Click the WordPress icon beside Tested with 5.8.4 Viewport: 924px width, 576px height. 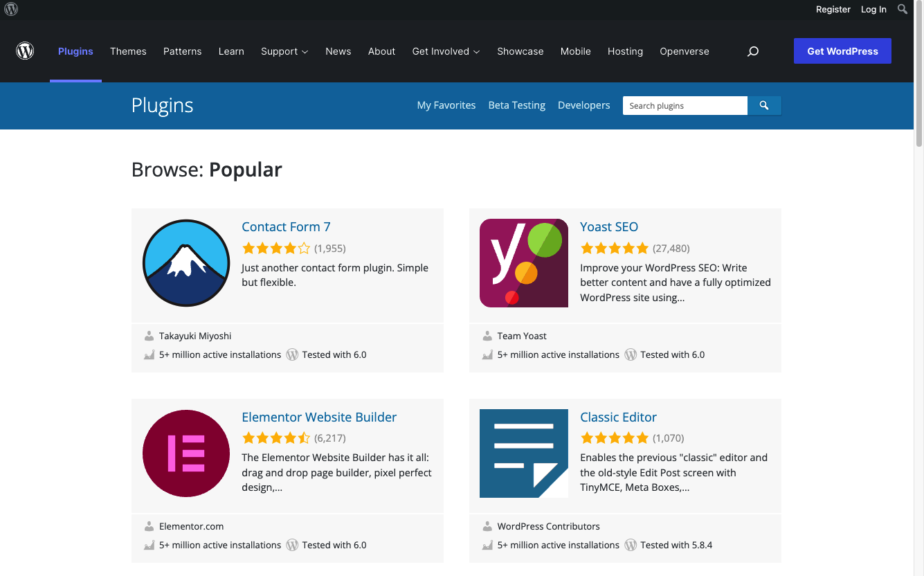click(631, 545)
